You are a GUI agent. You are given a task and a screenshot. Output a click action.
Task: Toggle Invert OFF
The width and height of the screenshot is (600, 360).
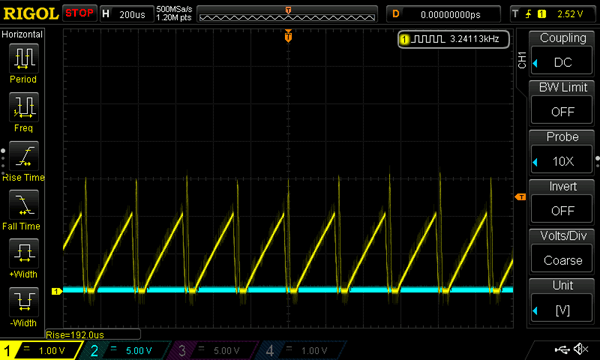click(x=562, y=201)
